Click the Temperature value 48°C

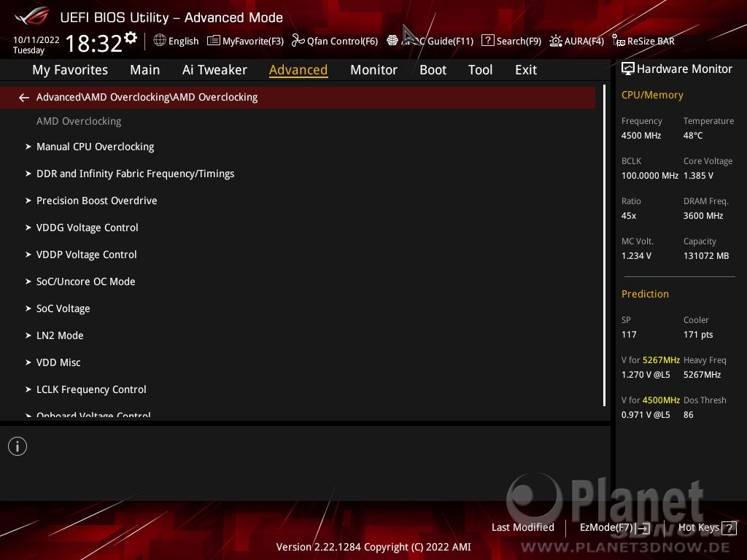pos(693,136)
